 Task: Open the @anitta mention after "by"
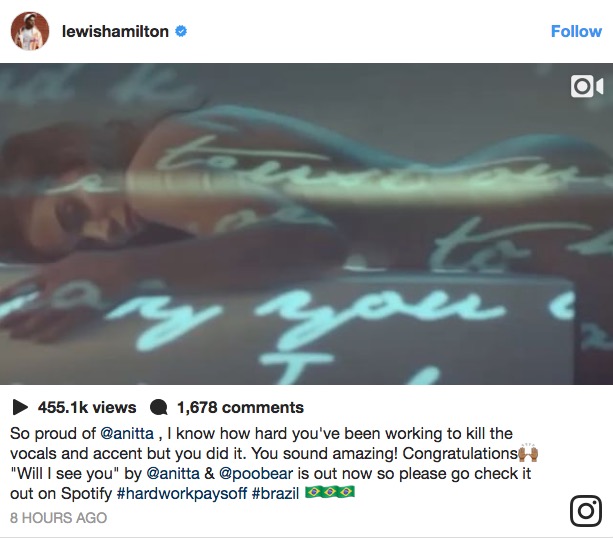pyautogui.click(x=173, y=473)
